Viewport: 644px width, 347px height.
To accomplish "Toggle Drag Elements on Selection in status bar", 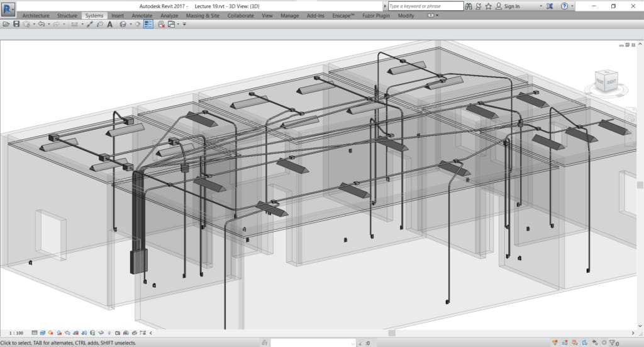I will pyautogui.click(x=594, y=343).
